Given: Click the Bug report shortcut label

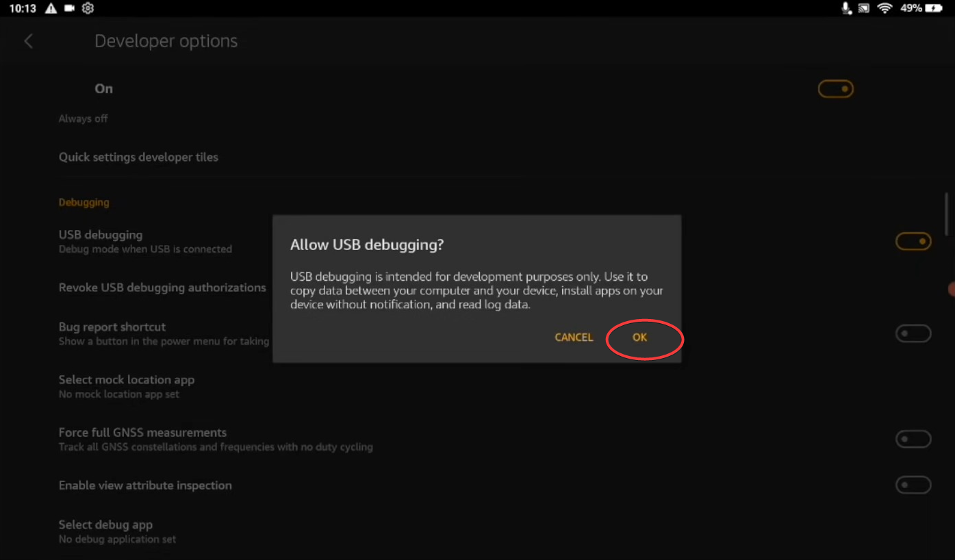Looking at the screenshot, I should 112,327.
